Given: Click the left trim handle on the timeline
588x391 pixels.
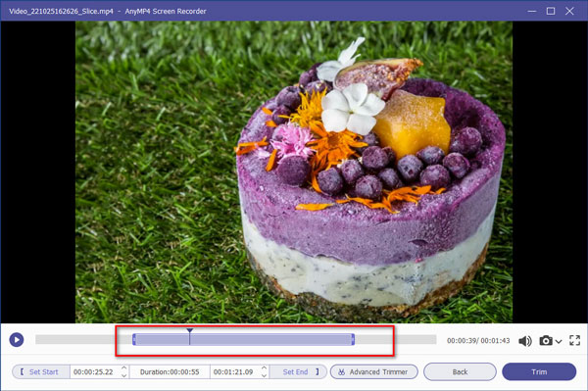Looking at the screenshot, I should click(x=134, y=340).
